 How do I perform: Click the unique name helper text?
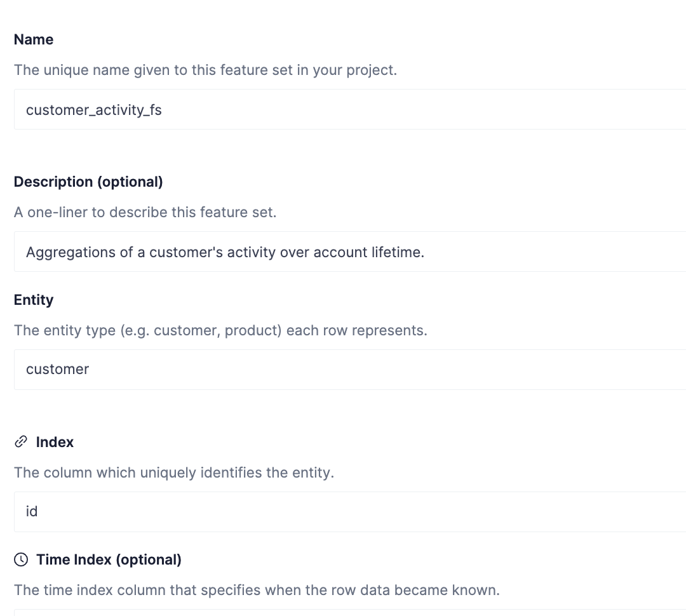(x=206, y=70)
